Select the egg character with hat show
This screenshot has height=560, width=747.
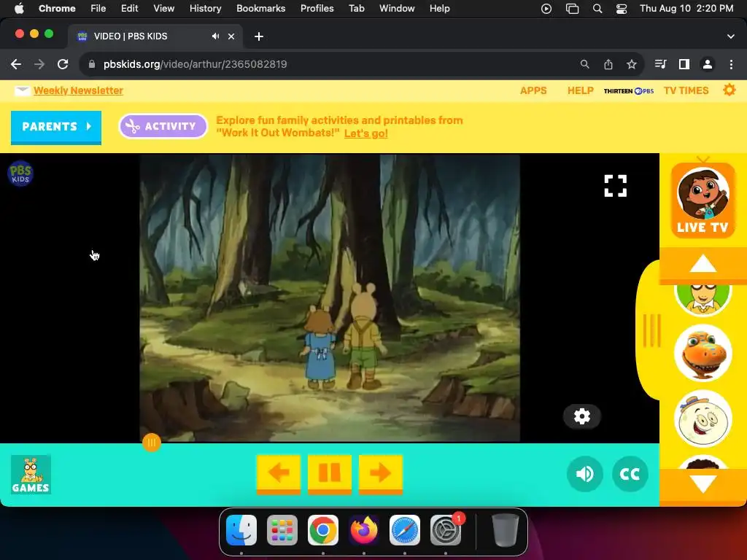click(703, 419)
